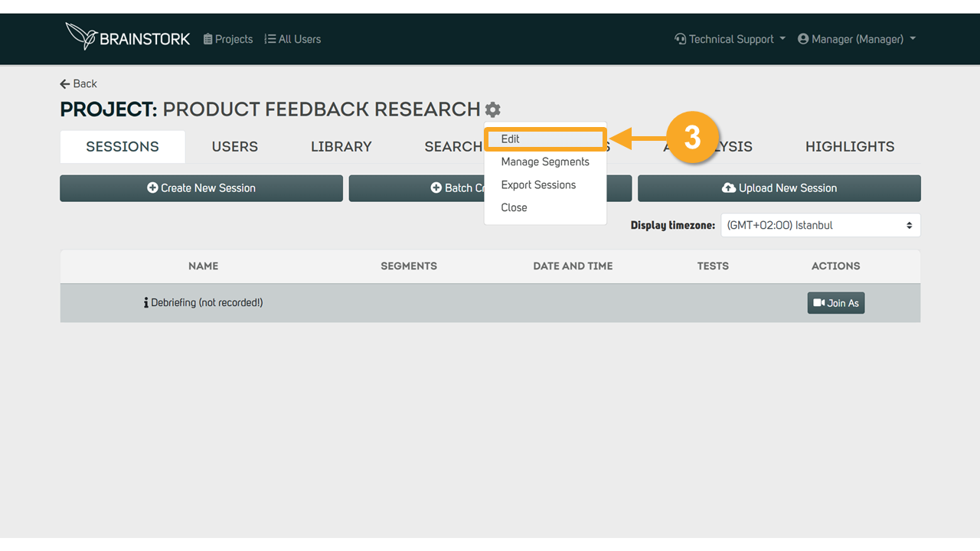Select Edit from the project menu
The width and height of the screenshot is (980, 551).
coord(511,139)
